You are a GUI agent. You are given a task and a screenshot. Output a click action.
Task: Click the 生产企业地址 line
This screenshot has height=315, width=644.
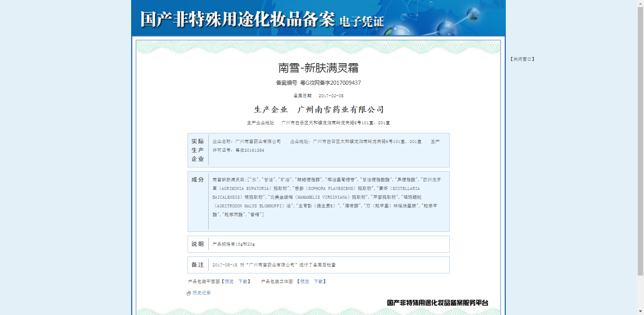[x=318, y=123]
